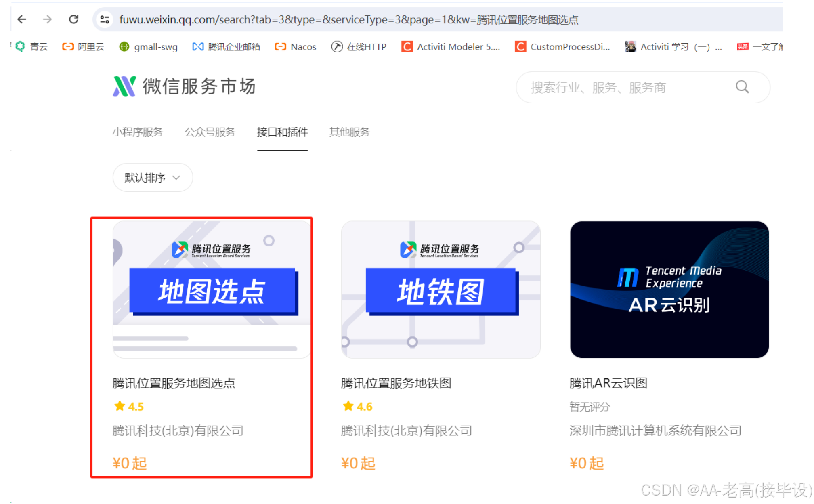Click the ¥0起 price under AR云识图
The height and width of the screenshot is (504, 814).
pos(587,463)
